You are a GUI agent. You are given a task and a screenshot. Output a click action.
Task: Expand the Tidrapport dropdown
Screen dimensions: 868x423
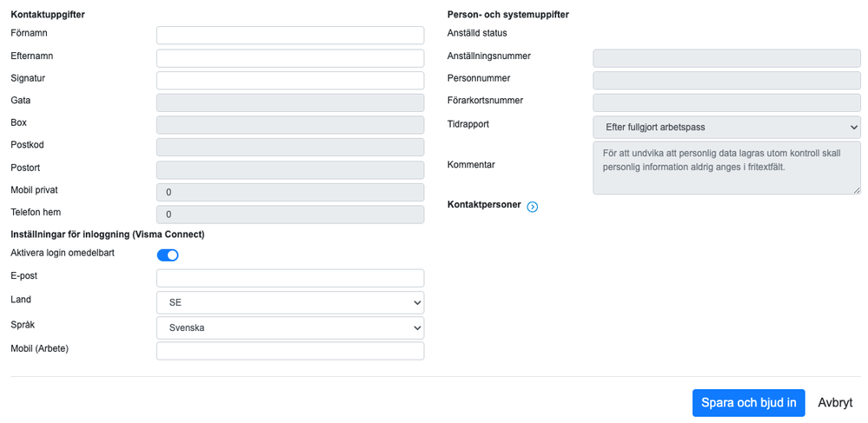(726, 127)
